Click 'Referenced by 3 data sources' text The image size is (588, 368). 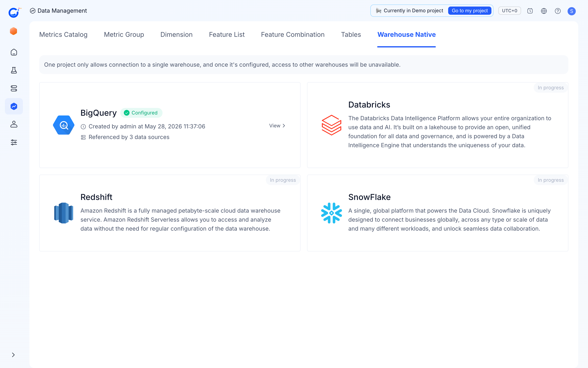pos(129,137)
